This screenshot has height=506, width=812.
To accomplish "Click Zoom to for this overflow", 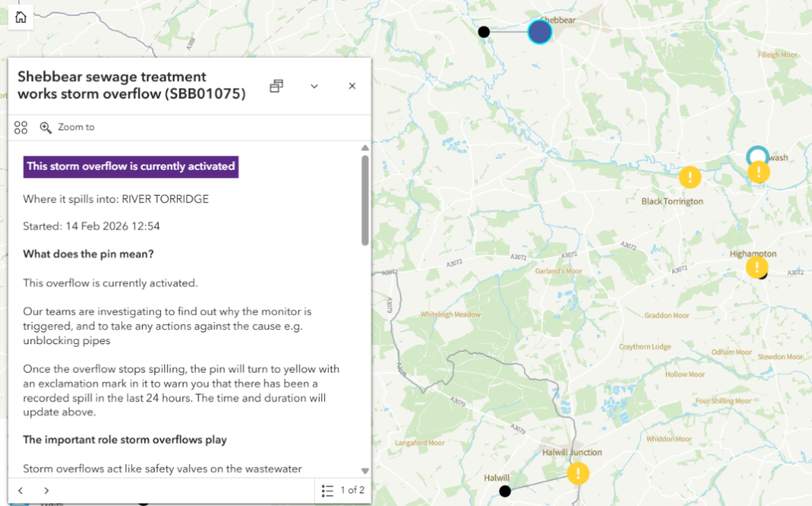I will click(67, 127).
